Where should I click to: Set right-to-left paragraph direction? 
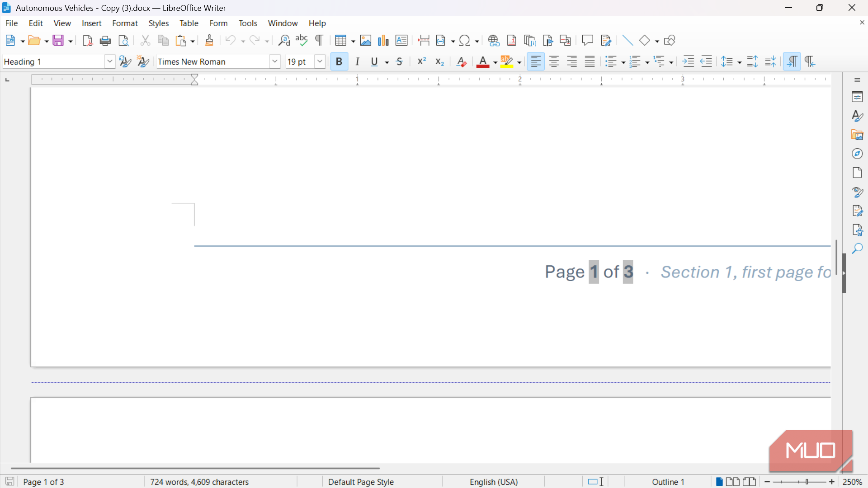point(810,61)
